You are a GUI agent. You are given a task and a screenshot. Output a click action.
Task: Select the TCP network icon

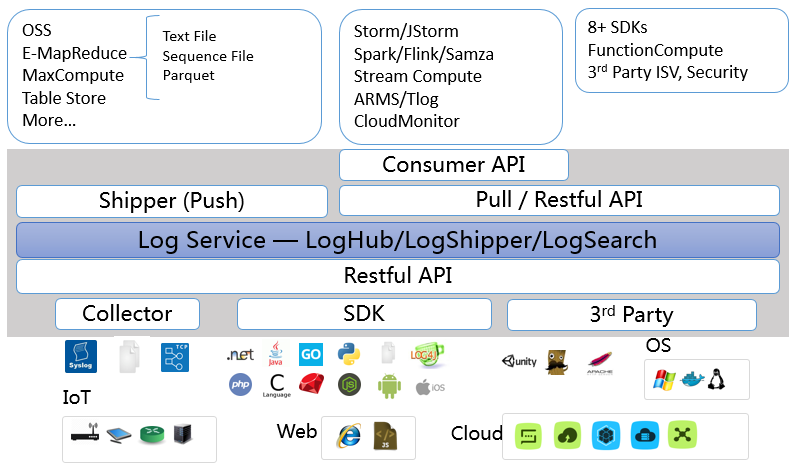(x=175, y=357)
